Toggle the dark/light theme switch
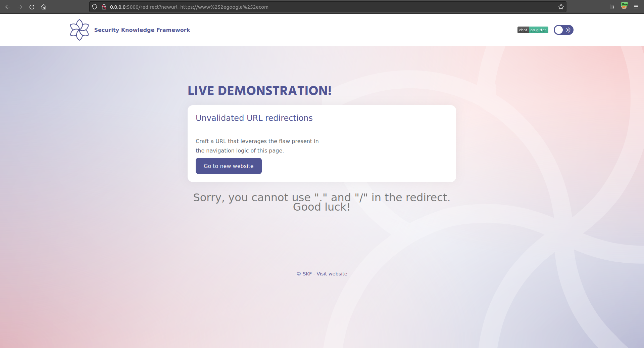644x348 pixels. (563, 30)
